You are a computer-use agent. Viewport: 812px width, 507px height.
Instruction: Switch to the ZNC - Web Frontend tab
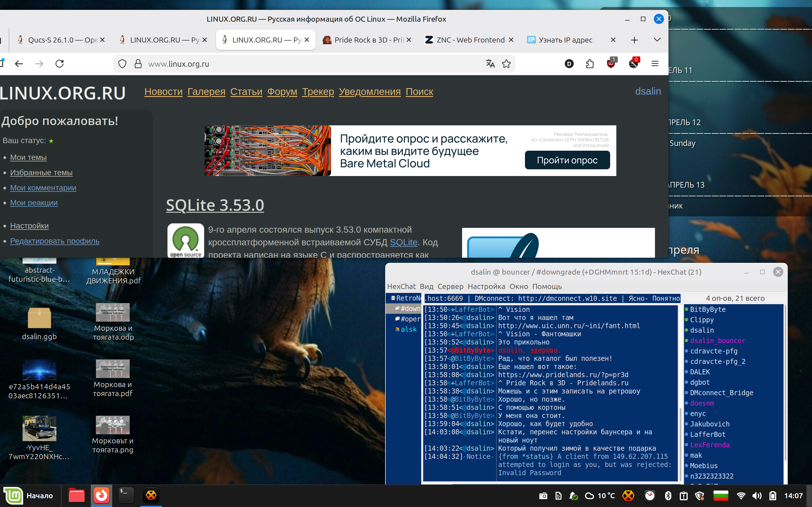470,40
